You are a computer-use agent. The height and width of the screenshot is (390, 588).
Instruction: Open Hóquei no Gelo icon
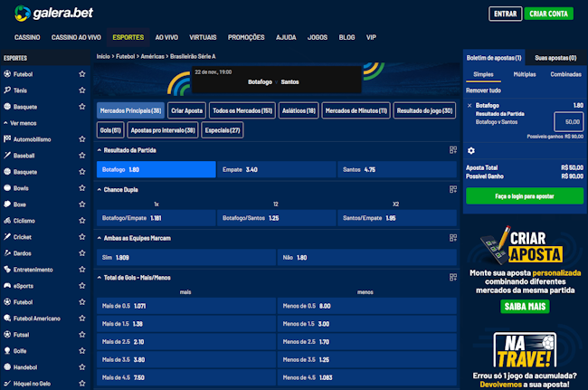point(7,384)
